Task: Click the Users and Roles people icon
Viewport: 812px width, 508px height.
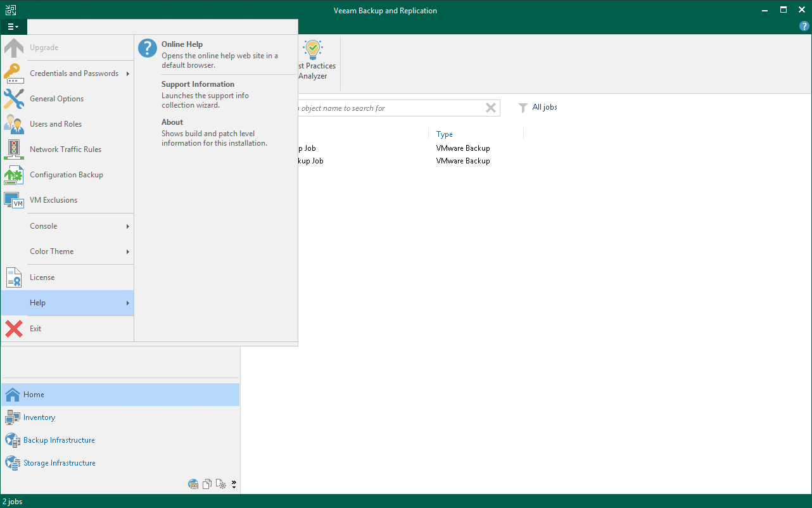Action: [x=14, y=124]
